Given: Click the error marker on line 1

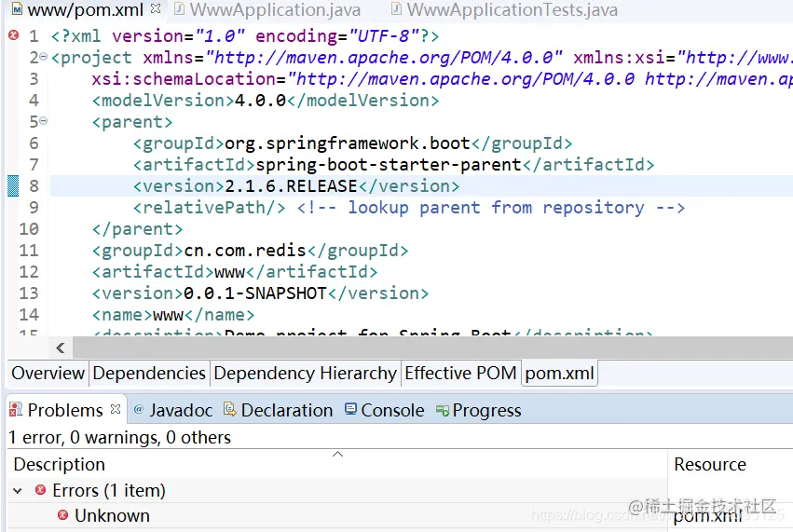Looking at the screenshot, I should coord(14,35).
